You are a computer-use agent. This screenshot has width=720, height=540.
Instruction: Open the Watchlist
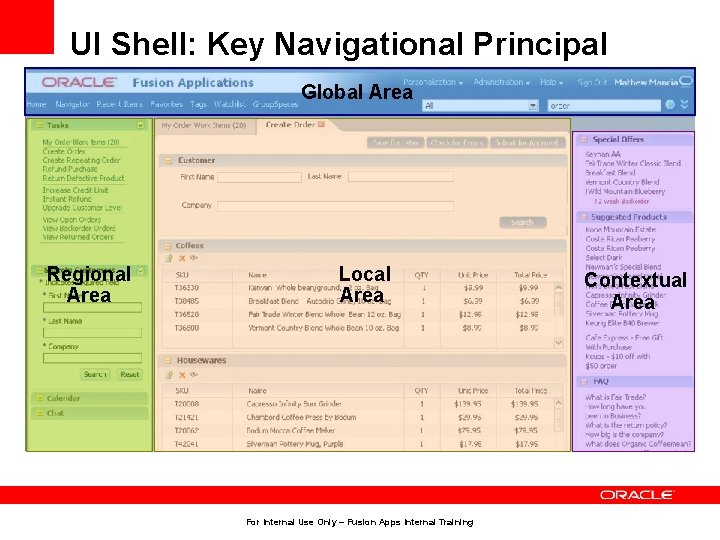230,104
